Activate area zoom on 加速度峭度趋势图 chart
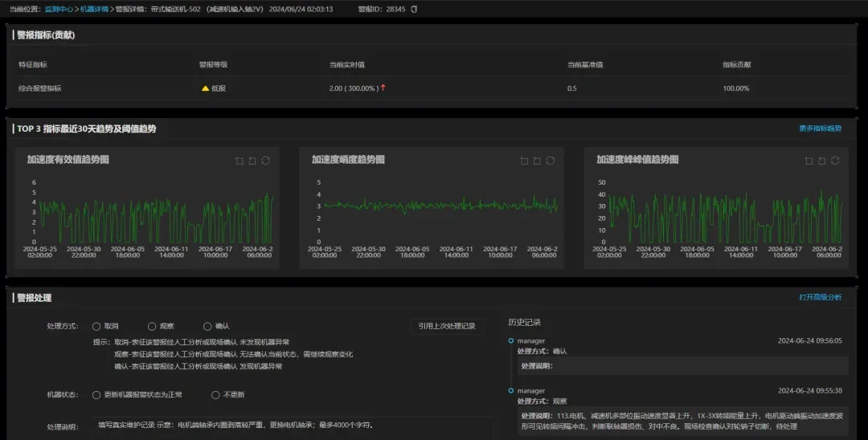 pyautogui.click(x=524, y=161)
